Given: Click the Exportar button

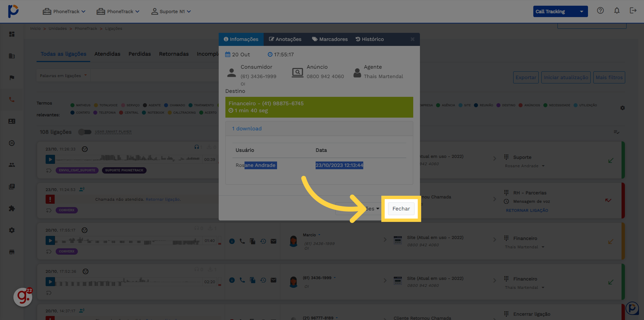Looking at the screenshot, I should click(526, 77).
